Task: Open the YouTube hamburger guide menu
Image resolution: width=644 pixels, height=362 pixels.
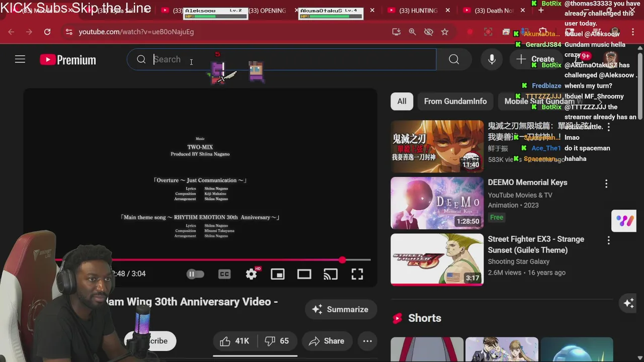Action: pyautogui.click(x=20, y=60)
